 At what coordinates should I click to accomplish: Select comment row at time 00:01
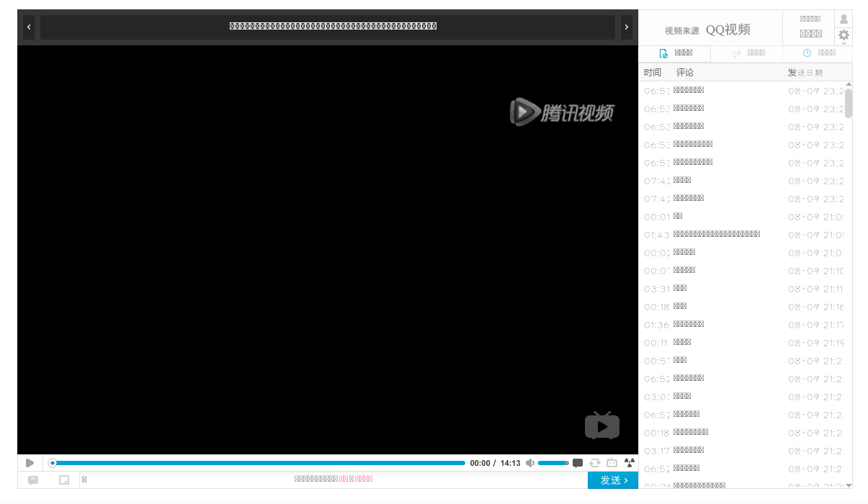tap(741, 217)
